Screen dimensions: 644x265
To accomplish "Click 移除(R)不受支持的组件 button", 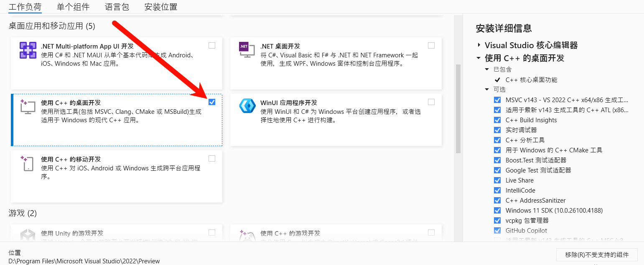I will click(x=597, y=255).
